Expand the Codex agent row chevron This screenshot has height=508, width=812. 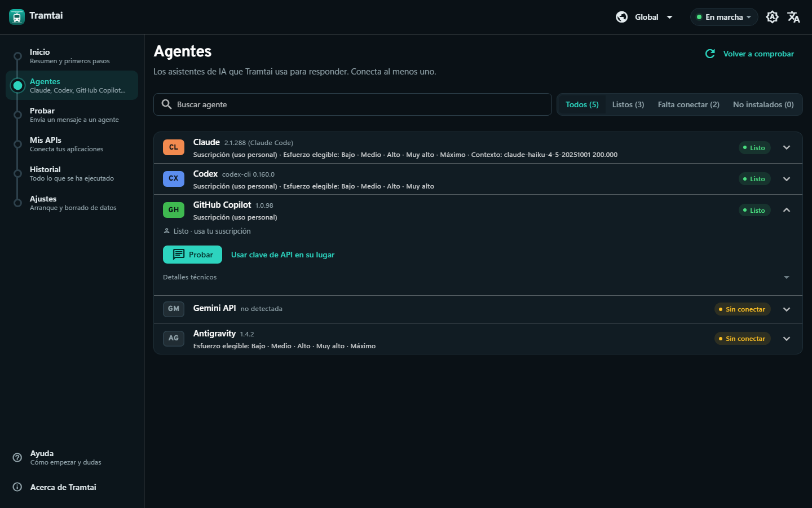(x=787, y=179)
